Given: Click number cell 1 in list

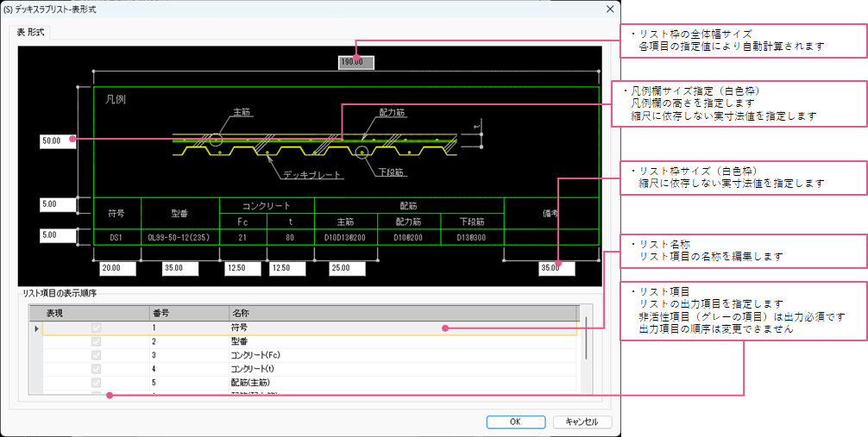Looking at the screenshot, I should click(x=189, y=328).
